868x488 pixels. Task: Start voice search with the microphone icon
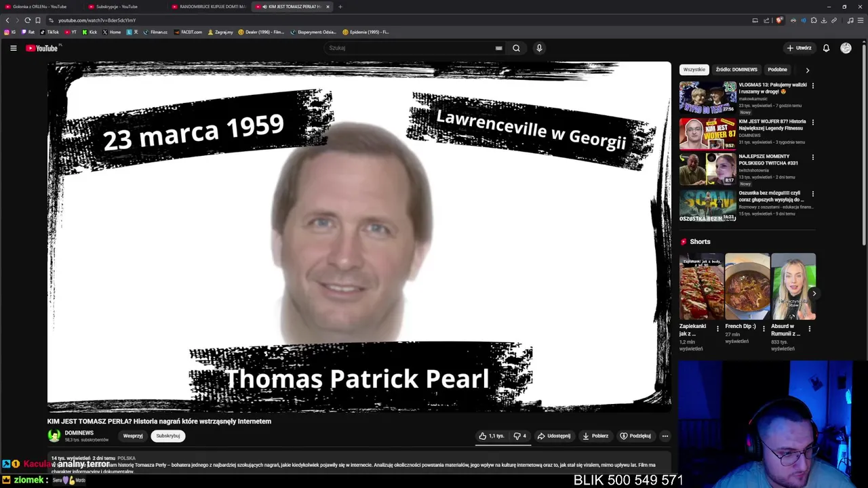(x=539, y=48)
